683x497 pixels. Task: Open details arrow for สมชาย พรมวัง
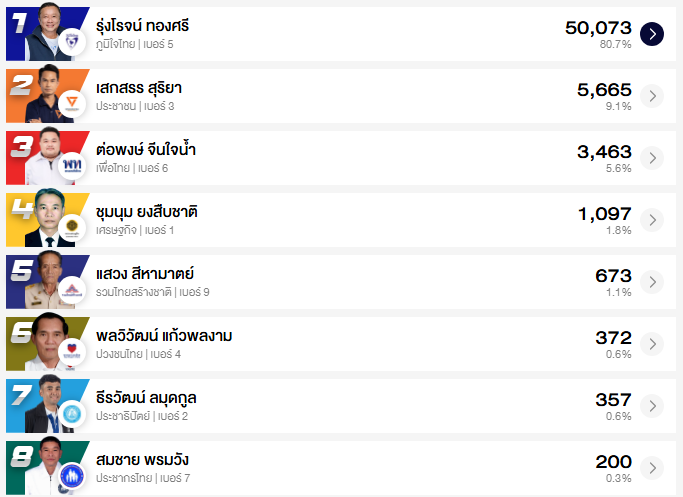tap(652, 468)
